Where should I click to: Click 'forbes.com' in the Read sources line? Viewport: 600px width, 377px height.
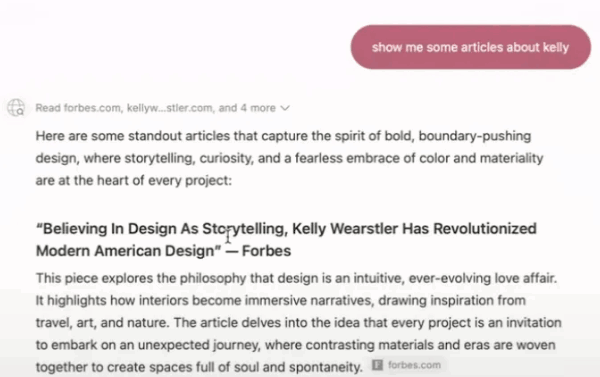tap(92, 108)
